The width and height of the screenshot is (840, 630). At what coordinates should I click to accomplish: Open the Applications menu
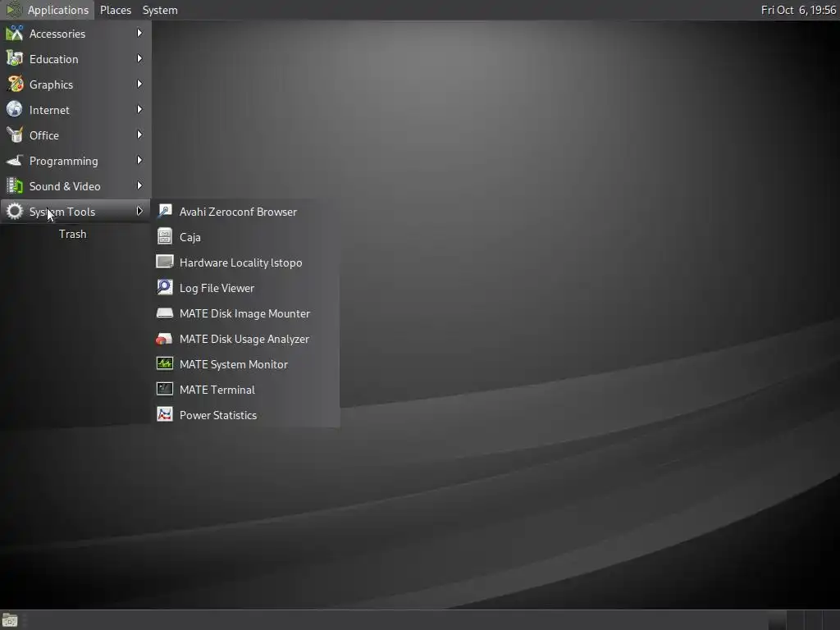[47, 10]
